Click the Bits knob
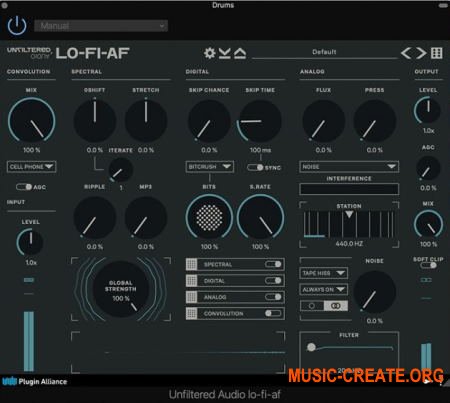The image size is (450, 403). pyautogui.click(x=209, y=217)
